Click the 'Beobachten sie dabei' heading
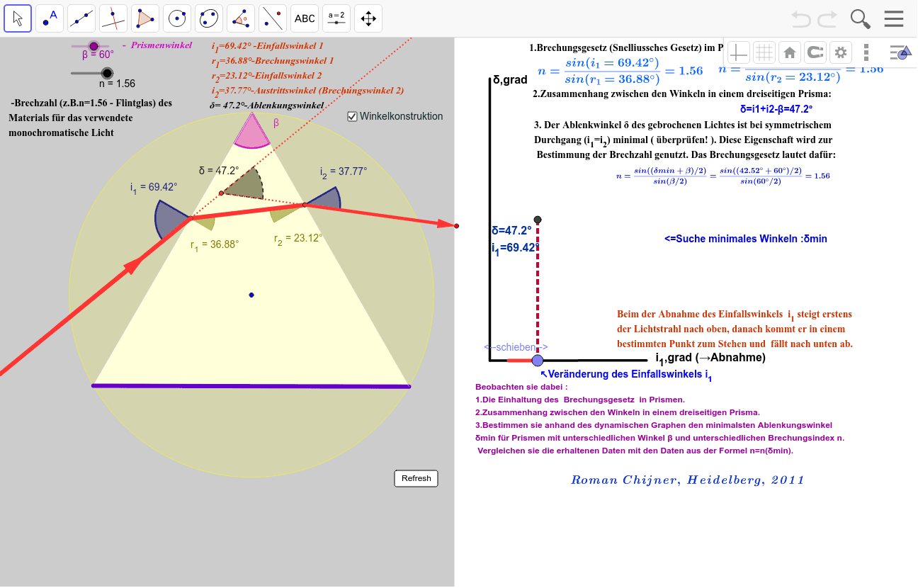This screenshot has height=588, width=918. (522, 388)
